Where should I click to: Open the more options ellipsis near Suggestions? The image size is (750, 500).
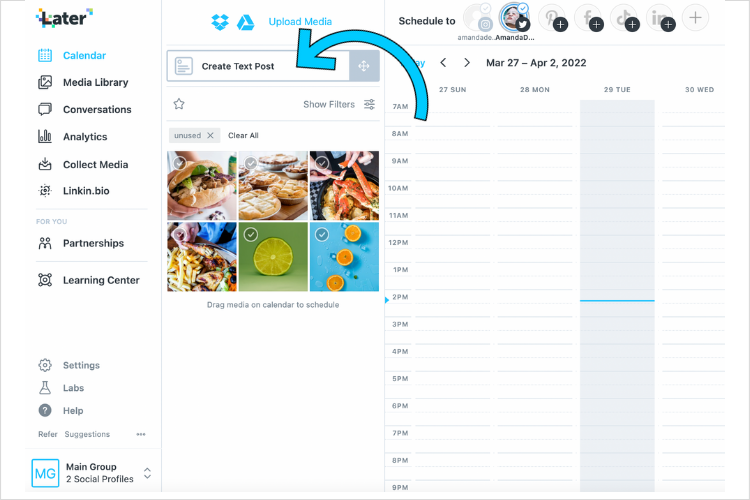pos(141,434)
